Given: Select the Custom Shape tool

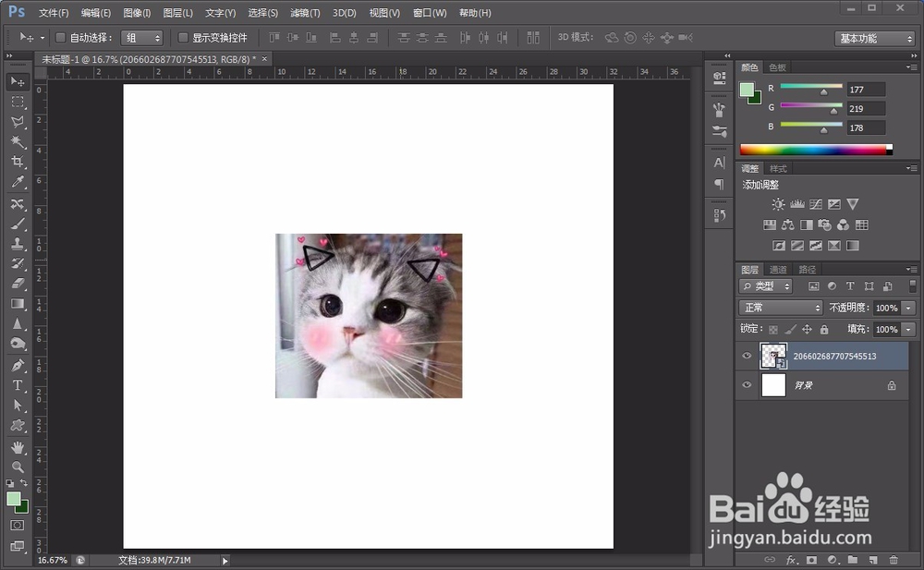Looking at the screenshot, I should tap(18, 426).
